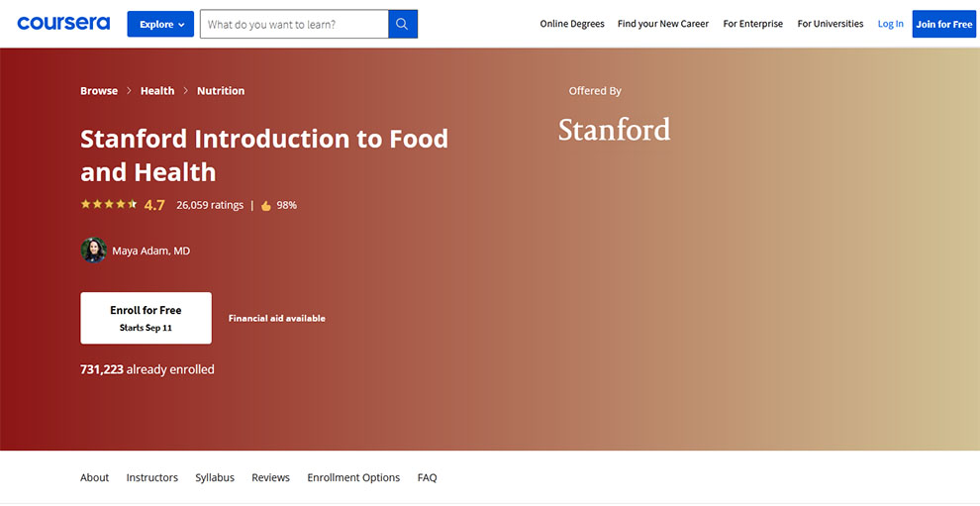Screen dimensions: 980x506
Task: Navigate to Nutrition breadcrumb
Action: tap(221, 91)
